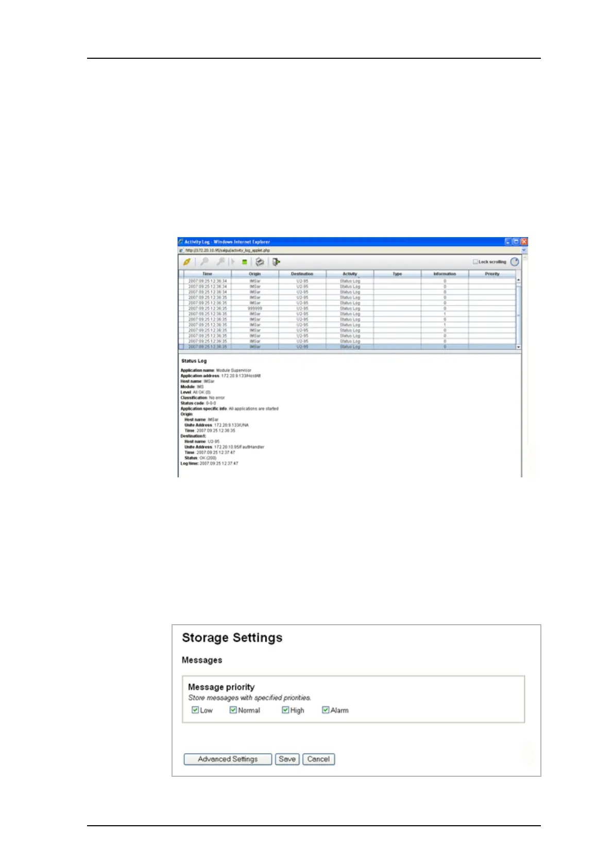Uncheck the Normal priority checkbox
This screenshot has width=613, height=868.
tap(233, 710)
